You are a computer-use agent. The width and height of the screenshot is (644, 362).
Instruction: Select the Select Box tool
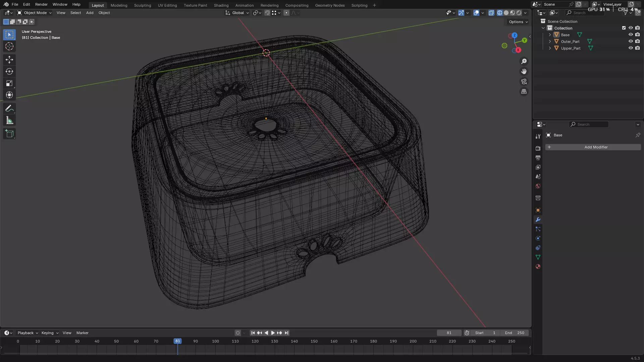(9, 35)
